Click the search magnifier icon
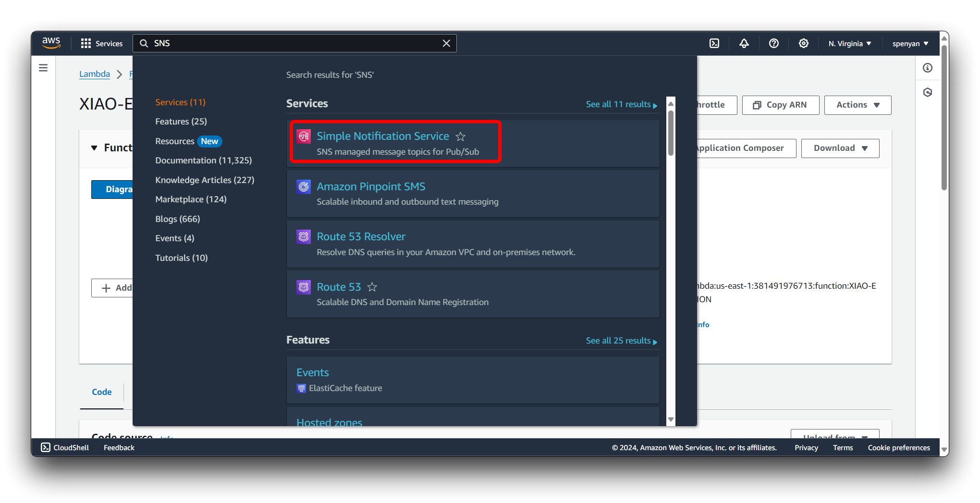Image resolution: width=980 pixels, height=503 pixels. [144, 43]
